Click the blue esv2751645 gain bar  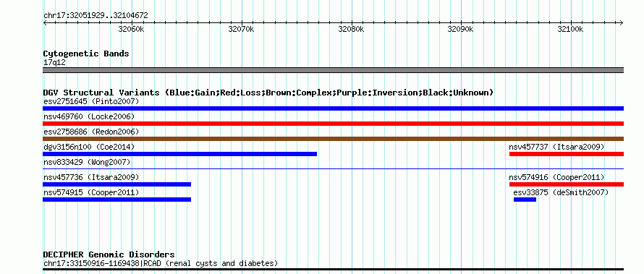tap(333, 108)
